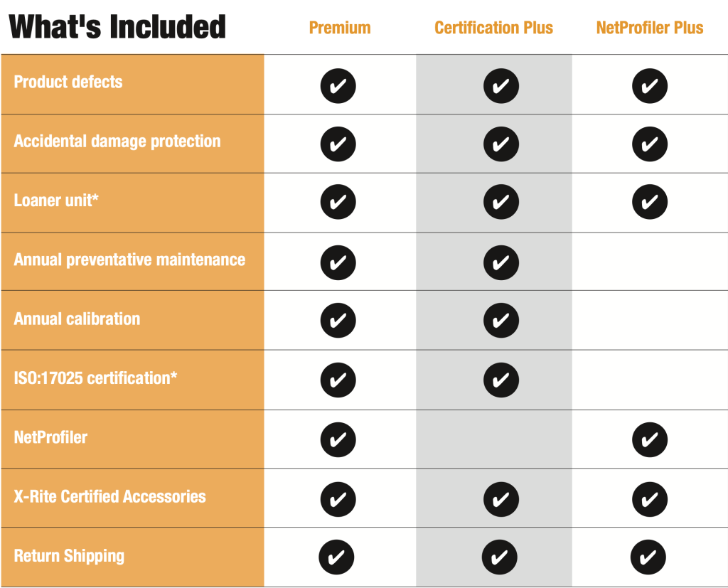Viewport: 728px width, 588px height.
Task: Click NetProfiler Plus checkmark for Return Shipping
Action: [x=649, y=557]
